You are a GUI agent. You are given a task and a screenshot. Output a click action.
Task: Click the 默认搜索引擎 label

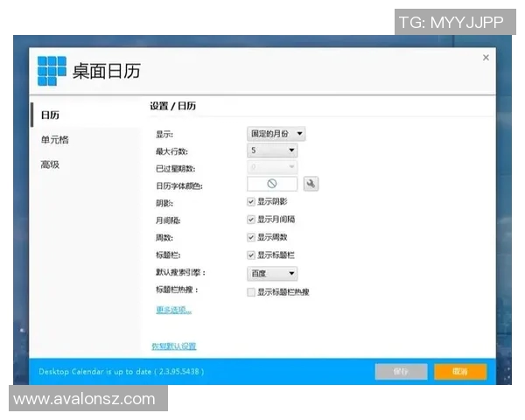click(180, 272)
